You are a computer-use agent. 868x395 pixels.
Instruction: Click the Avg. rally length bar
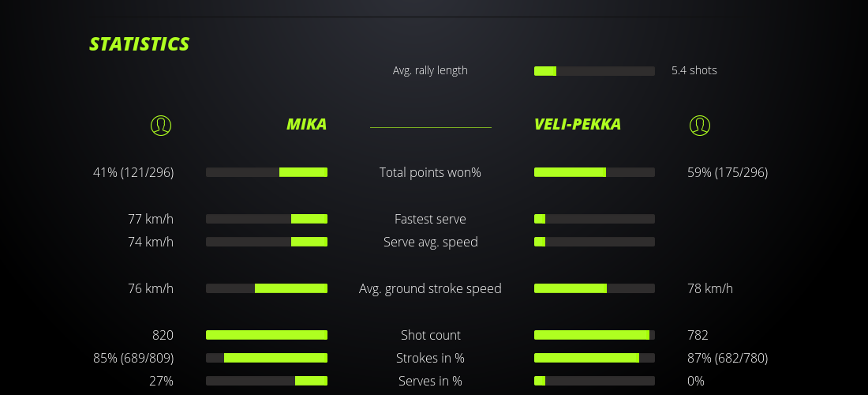pos(594,71)
